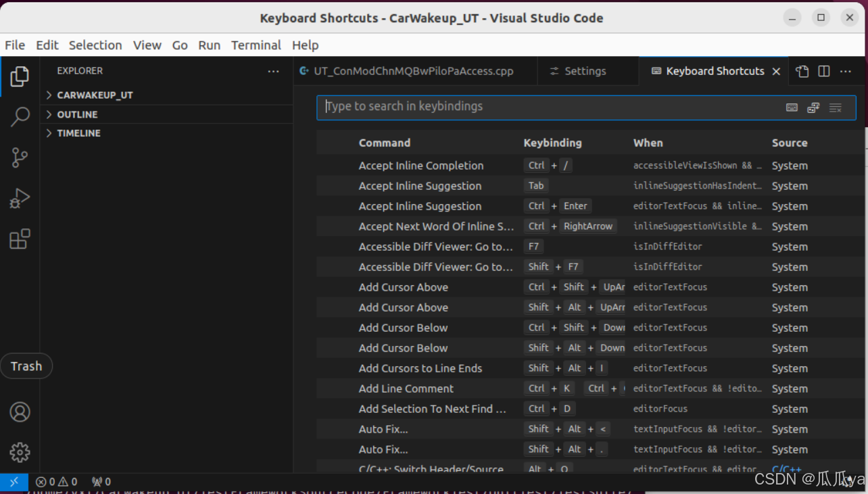868x494 pixels.
Task: Select Auto Fix row with Shift+Alt+. keybinding
Action: pos(589,449)
